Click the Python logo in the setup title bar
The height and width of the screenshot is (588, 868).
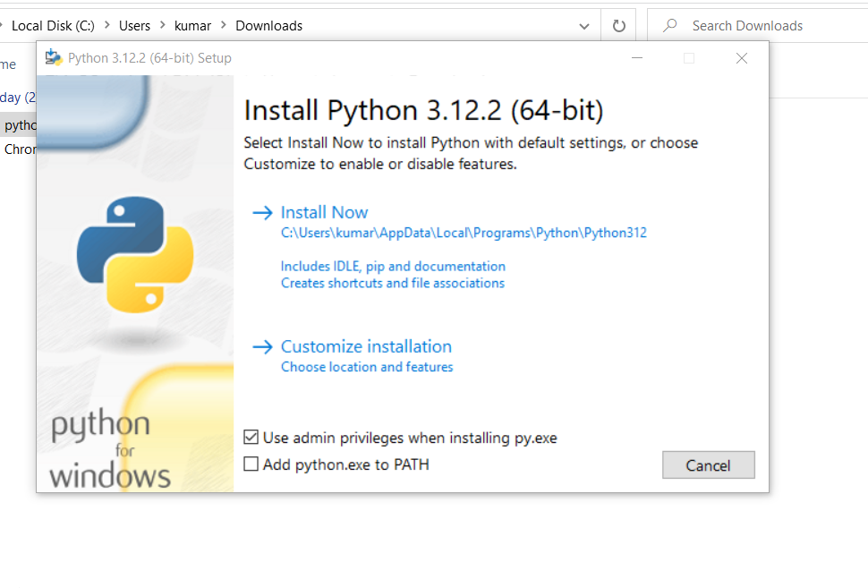53,57
